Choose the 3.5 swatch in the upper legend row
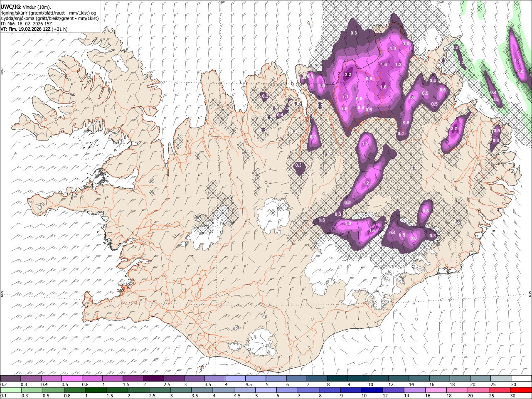 pyautogui.click(x=214, y=378)
